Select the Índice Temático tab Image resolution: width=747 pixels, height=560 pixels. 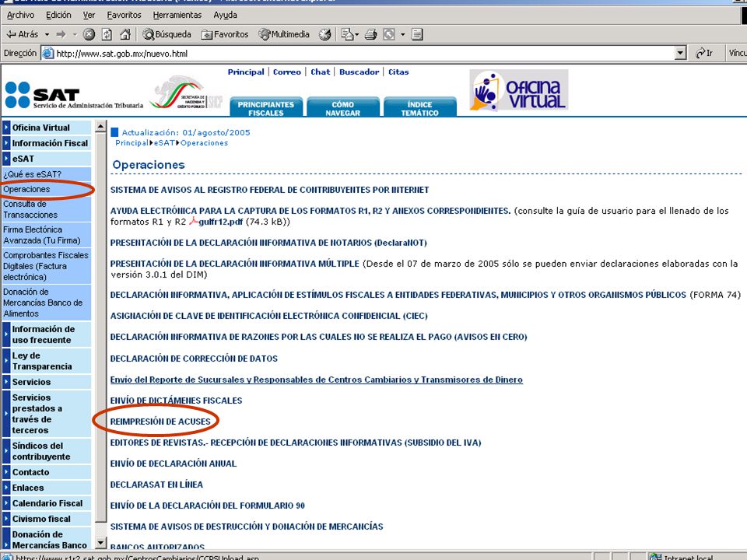pyautogui.click(x=419, y=107)
